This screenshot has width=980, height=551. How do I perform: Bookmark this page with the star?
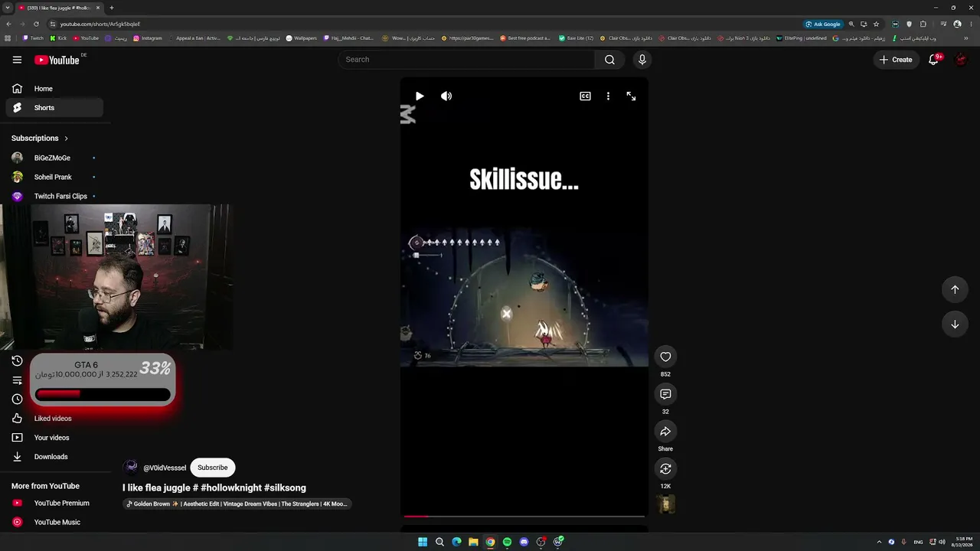(x=877, y=24)
